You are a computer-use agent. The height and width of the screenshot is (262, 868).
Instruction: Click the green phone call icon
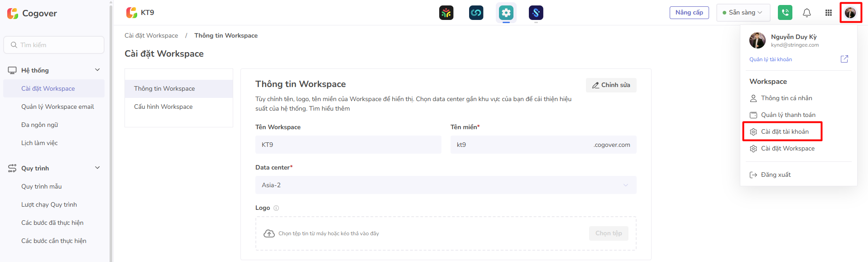point(785,13)
